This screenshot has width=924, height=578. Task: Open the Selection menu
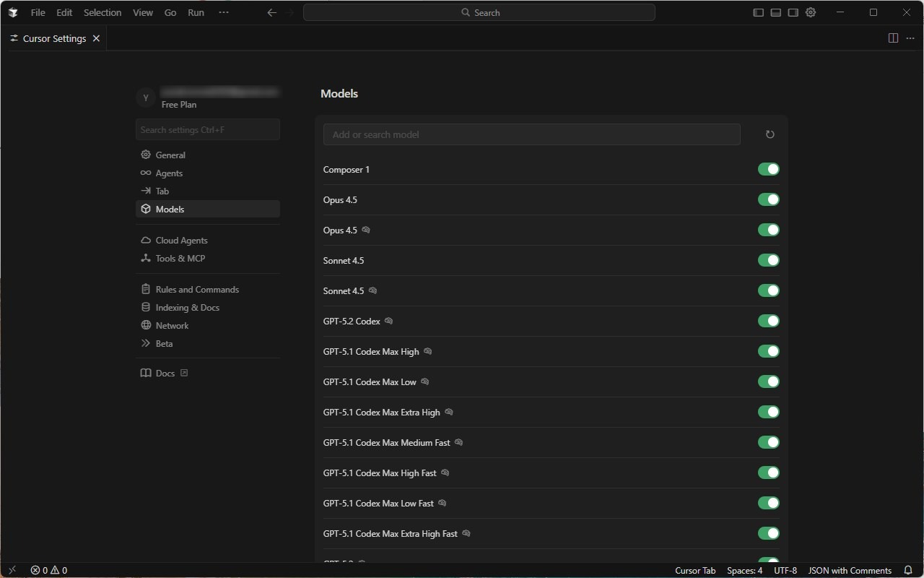[103, 12]
